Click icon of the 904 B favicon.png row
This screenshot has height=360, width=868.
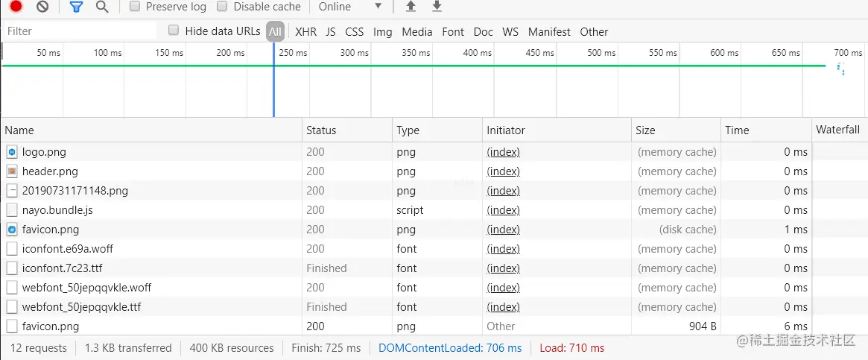click(x=12, y=326)
